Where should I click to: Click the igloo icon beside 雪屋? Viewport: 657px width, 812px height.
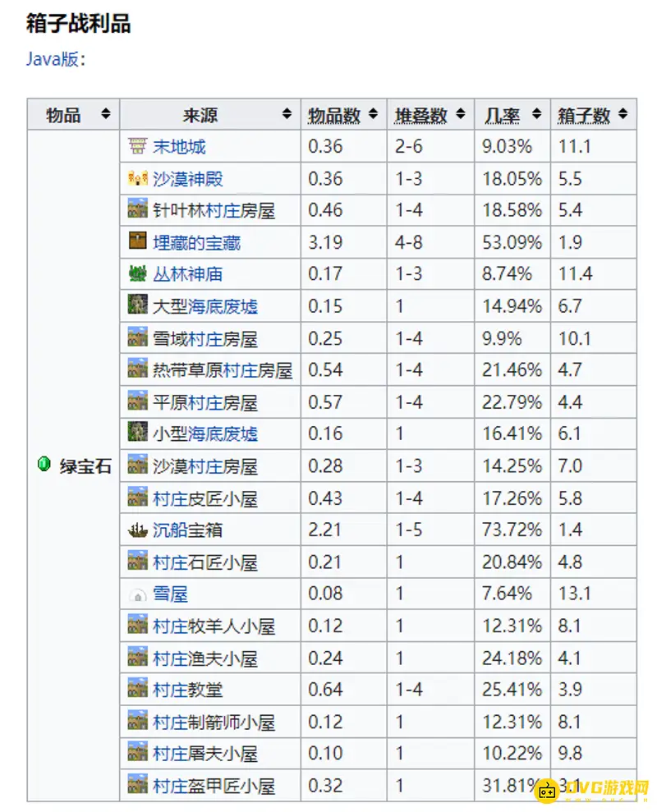(x=138, y=595)
